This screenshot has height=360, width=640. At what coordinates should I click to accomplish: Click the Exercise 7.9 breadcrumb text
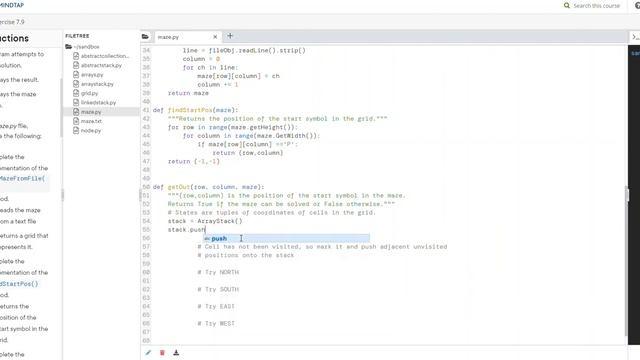[x=12, y=22]
